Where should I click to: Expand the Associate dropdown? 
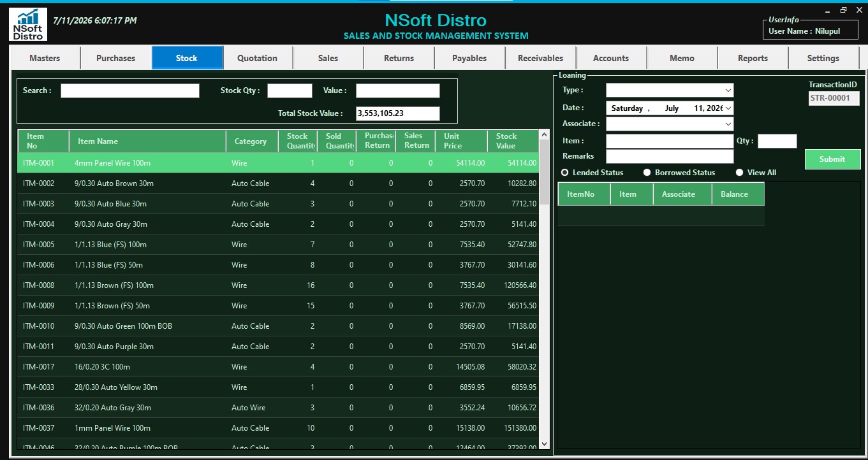click(728, 124)
